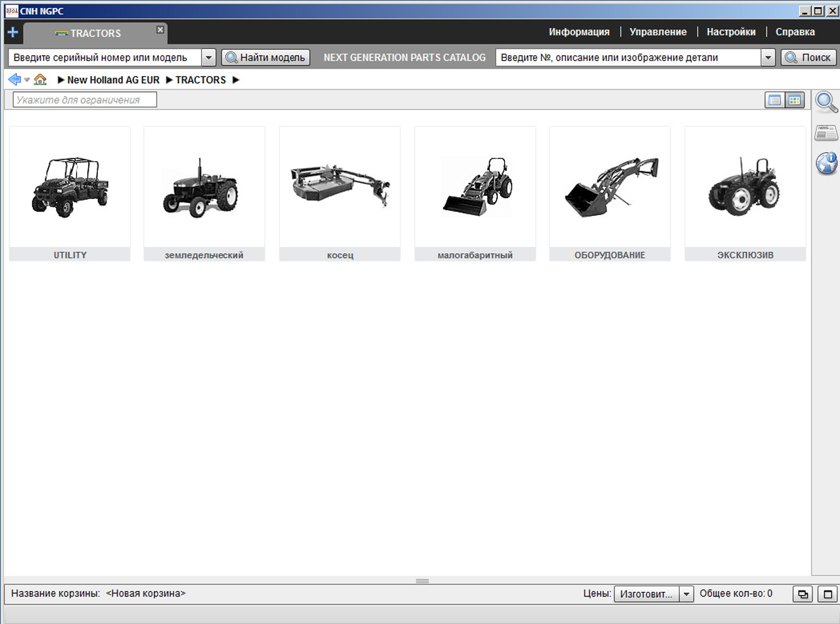
Task: Open the news sidebar icon
Action: 826,133
